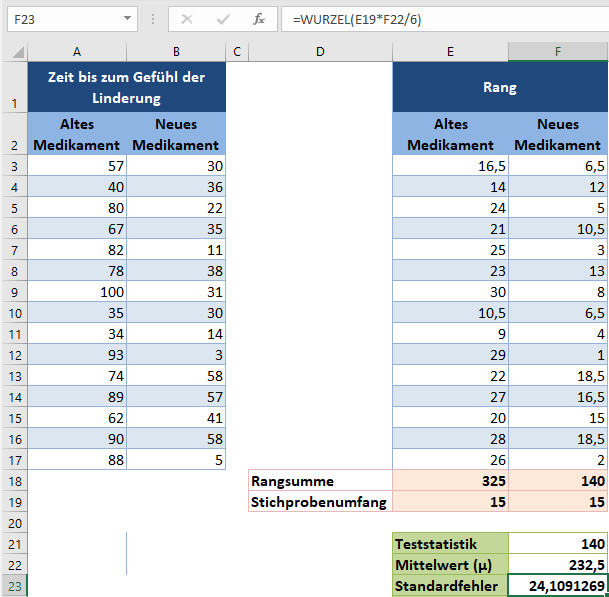Image resolution: width=609 pixels, height=597 pixels.
Task: Select cell B7 with value 11
Action: 176,250
